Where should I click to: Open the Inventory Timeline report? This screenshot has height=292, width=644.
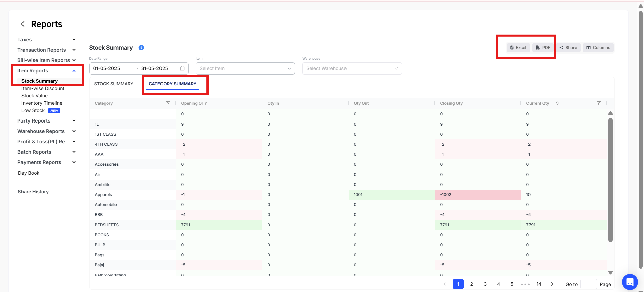42,103
